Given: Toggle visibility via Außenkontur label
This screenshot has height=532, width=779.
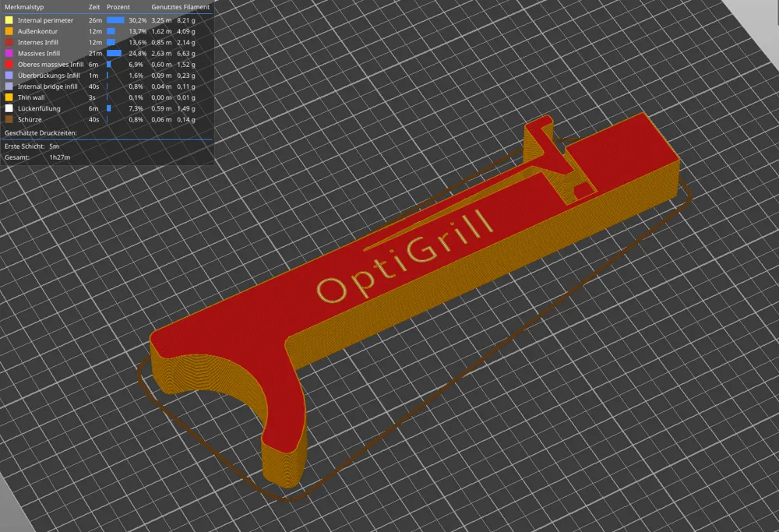Looking at the screenshot, I should pos(37,31).
